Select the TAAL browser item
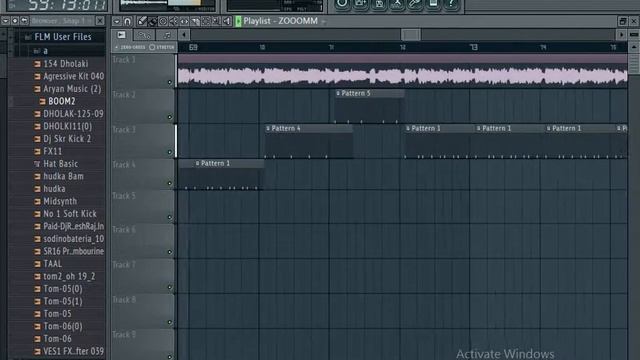 point(53,264)
